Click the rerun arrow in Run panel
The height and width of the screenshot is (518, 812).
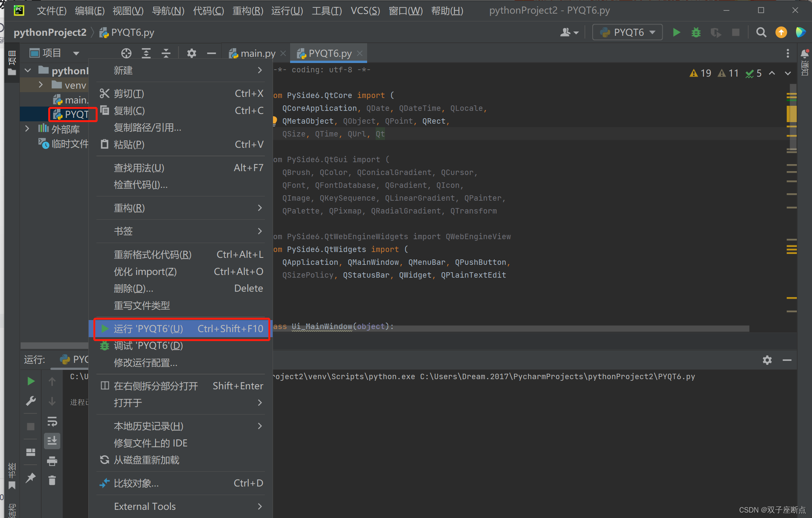coord(31,381)
